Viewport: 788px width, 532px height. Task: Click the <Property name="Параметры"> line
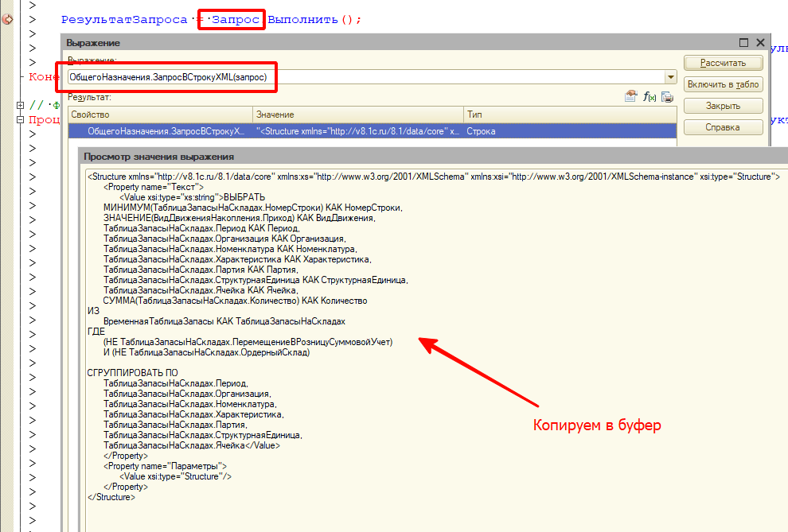coord(165,466)
